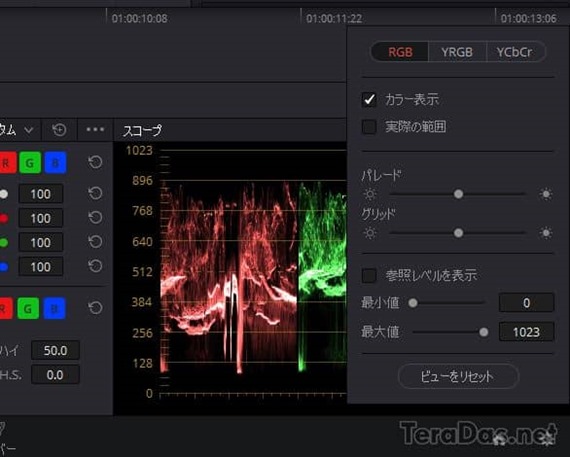Image resolution: width=570 pixels, height=457 pixels.
Task: Enable the 実際の範囲 checkbox
Action: click(x=369, y=127)
